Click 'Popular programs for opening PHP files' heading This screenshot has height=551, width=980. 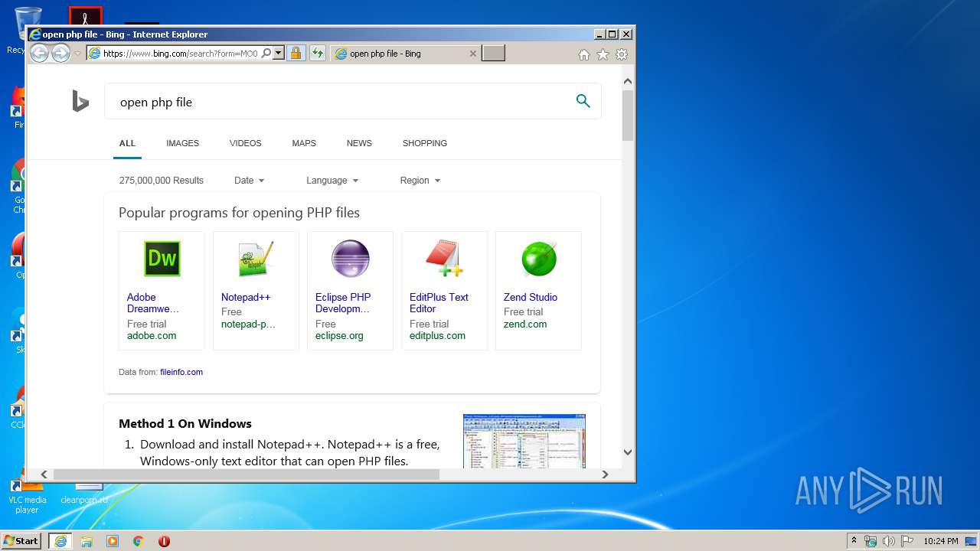pyautogui.click(x=239, y=213)
